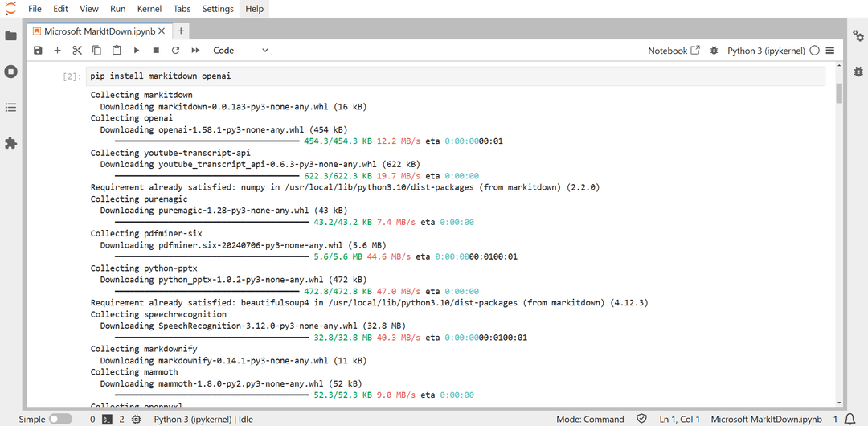Viewport: 868px width, 426px height.
Task: Enable debugger with toolbar bug icon
Action: tap(714, 51)
